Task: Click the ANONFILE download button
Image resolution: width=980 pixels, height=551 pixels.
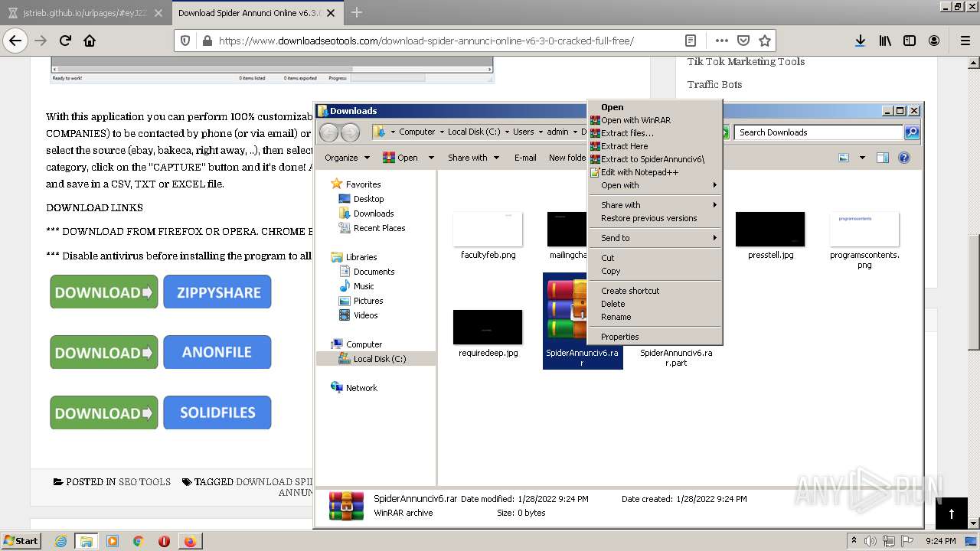Action: (x=217, y=353)
